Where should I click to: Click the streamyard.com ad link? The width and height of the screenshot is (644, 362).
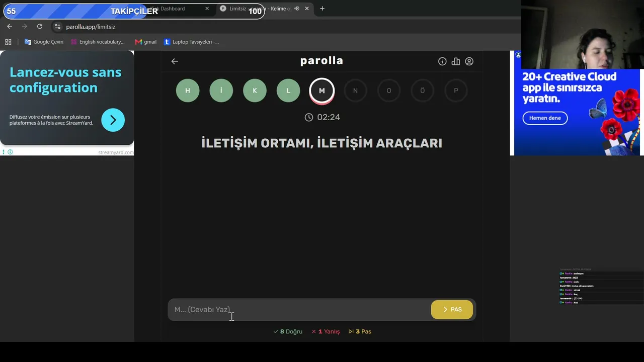(x=116, y=152)
